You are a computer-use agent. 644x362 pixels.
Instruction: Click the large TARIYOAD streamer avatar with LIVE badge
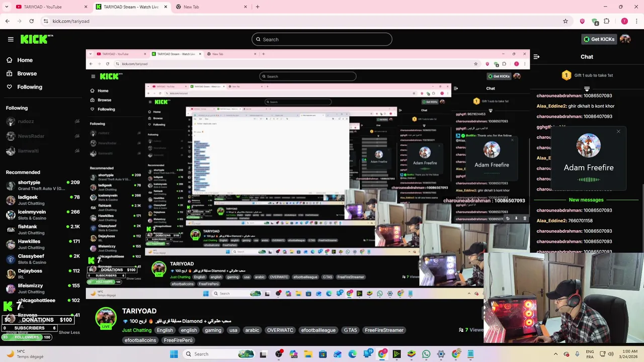(x=106, y=319)
